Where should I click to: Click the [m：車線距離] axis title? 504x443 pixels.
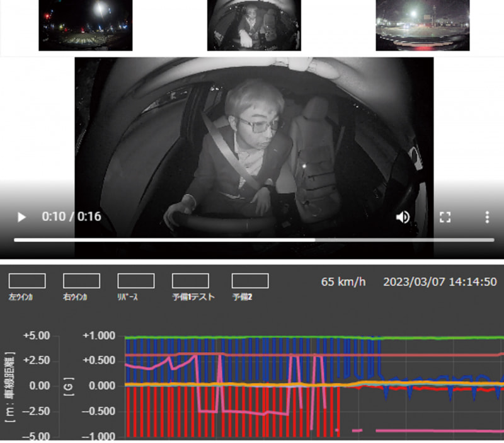click(9, 388)
